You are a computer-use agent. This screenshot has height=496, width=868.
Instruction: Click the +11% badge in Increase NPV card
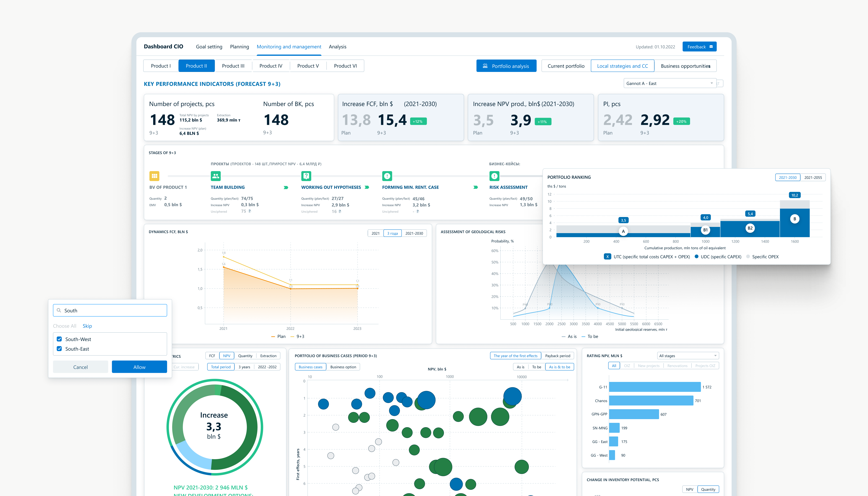543,121
